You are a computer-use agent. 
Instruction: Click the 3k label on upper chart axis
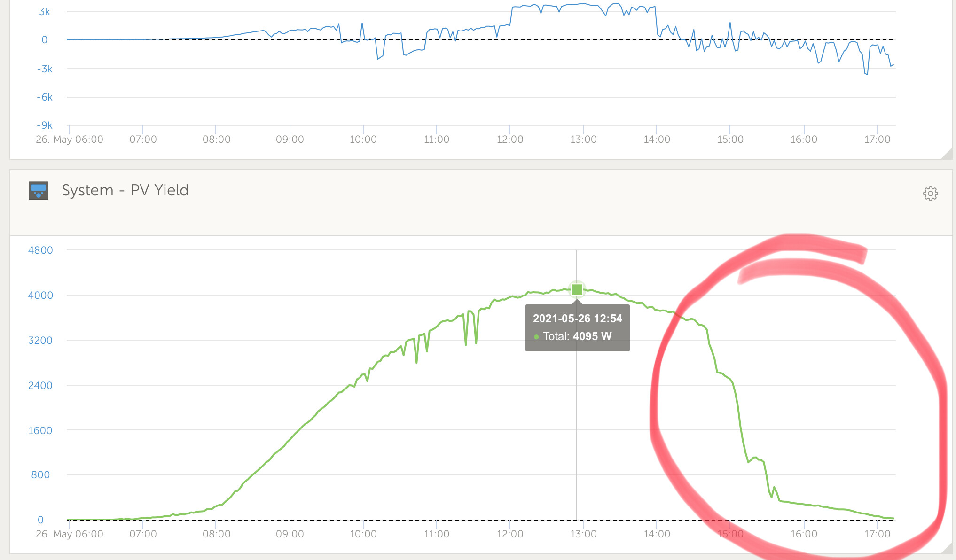(x=45, y=12)
